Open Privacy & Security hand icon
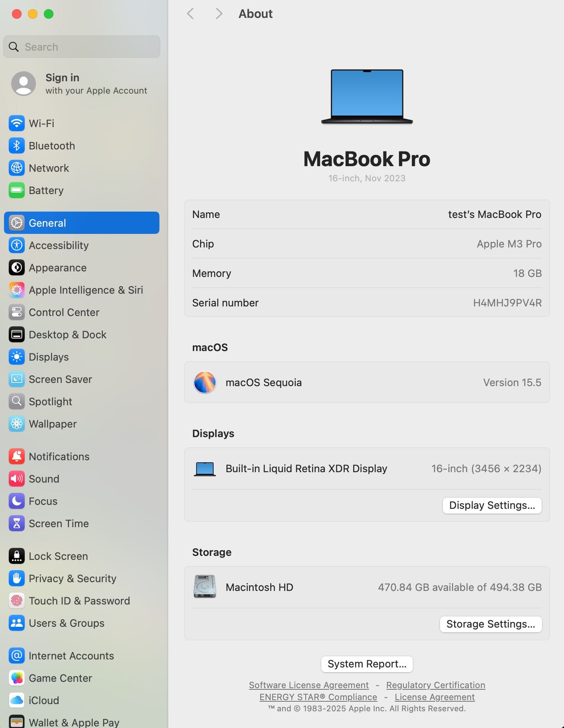 pyautogui.click(x=17, y=578)
